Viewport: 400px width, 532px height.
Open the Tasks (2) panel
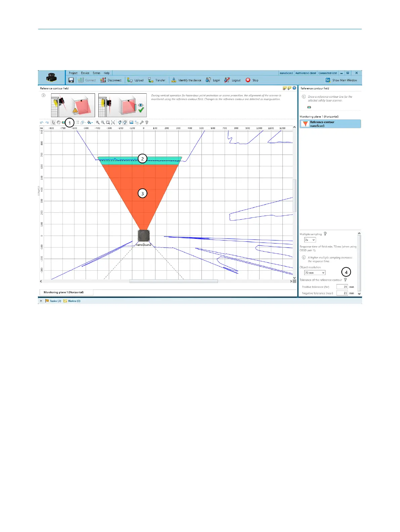click(53, 301)
